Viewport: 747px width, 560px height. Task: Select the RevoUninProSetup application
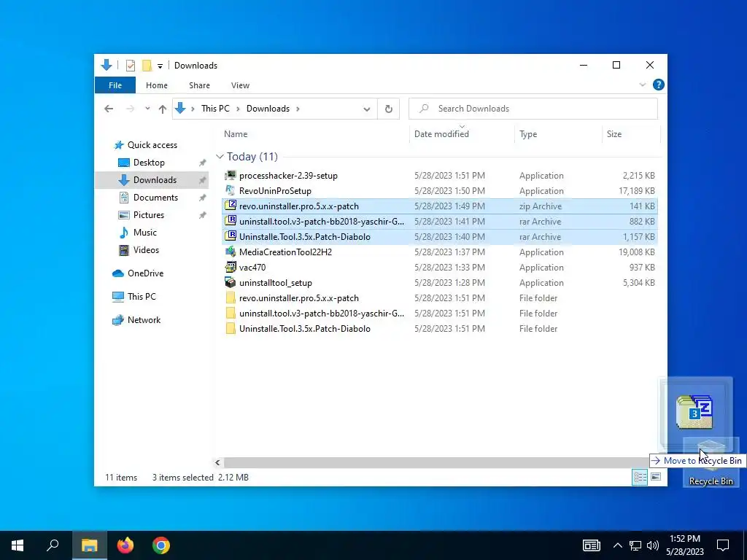(439, 191)
